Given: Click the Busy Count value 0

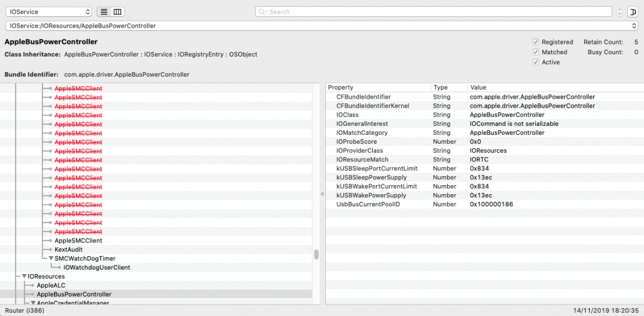Looking at the screenshot, I should pyautogui.click(x=636, y=52).
